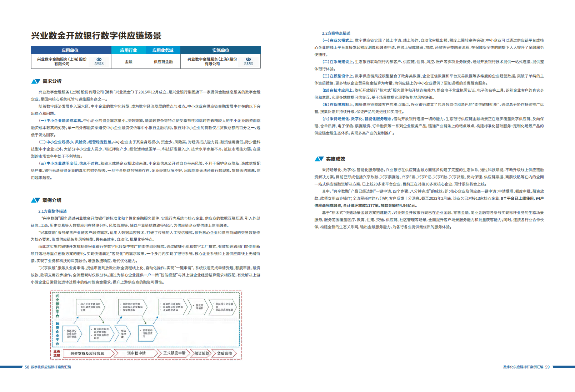The width and height of the screenshot is (575, 392).
Task: Click the company logo in the 应用单位 cell
Action: [x=99, y=61]
